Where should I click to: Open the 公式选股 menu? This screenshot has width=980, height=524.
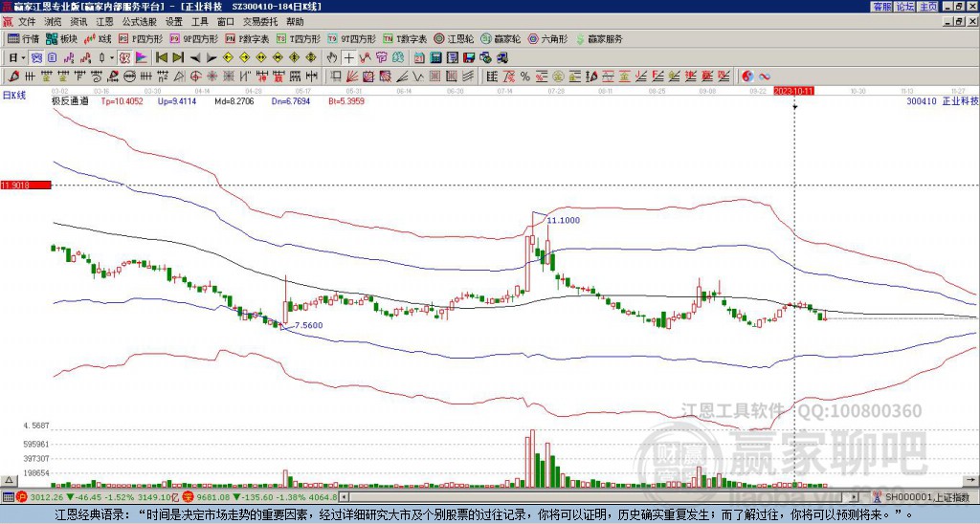140,22
